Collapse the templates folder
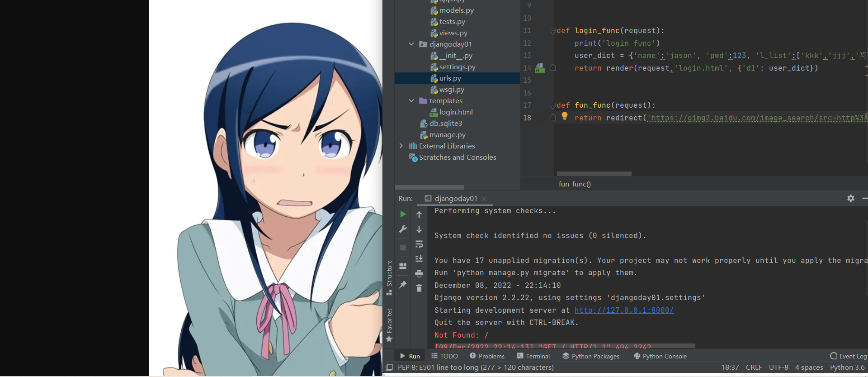The width and height of the screenshot is (868, 377). [x=411, y=101]
